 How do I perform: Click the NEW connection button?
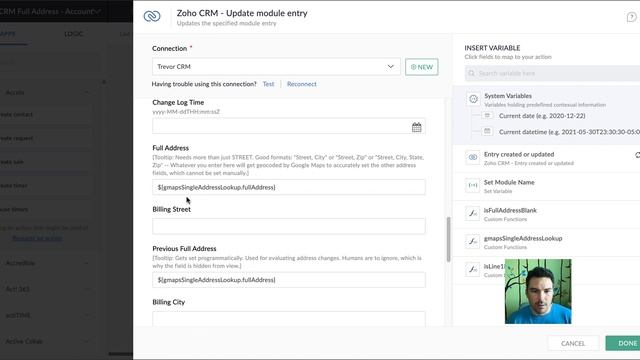422,67
